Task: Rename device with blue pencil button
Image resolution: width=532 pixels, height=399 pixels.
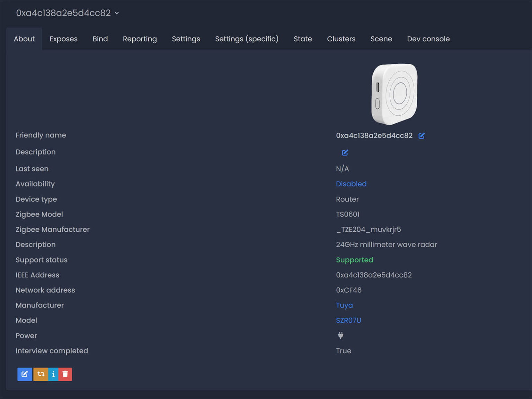Action: pos(24,374)
